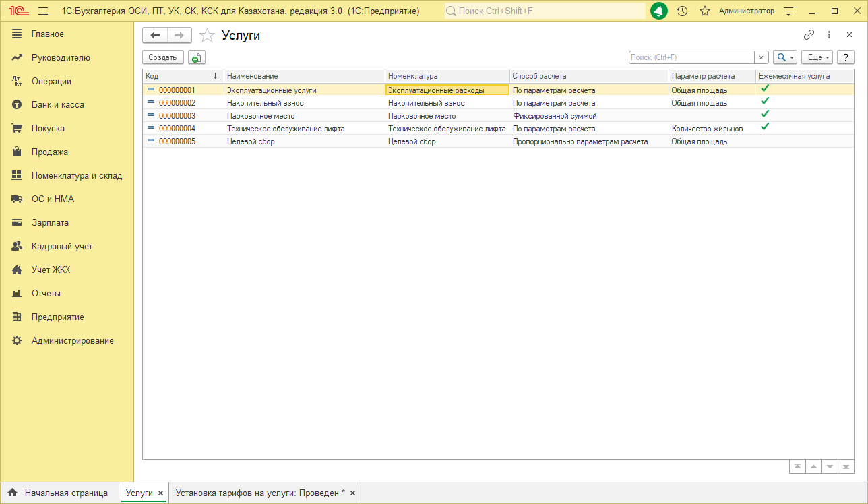Click Администратор user name
868x504 pixels.
(x=747, y=11)
